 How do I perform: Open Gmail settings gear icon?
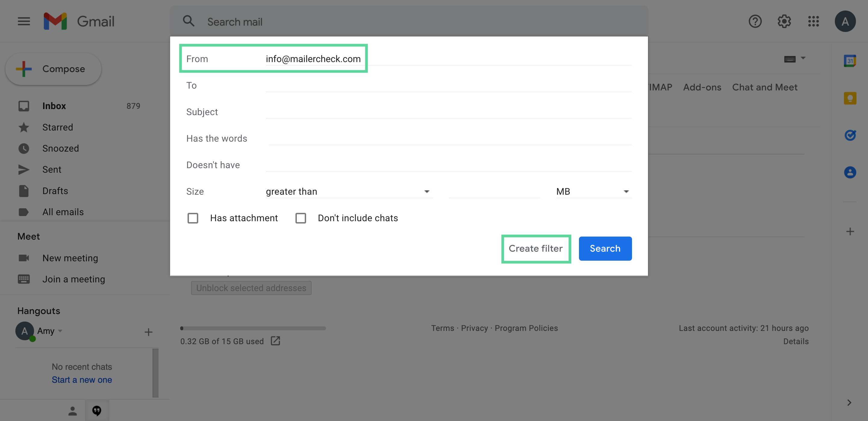pos(784,21)
